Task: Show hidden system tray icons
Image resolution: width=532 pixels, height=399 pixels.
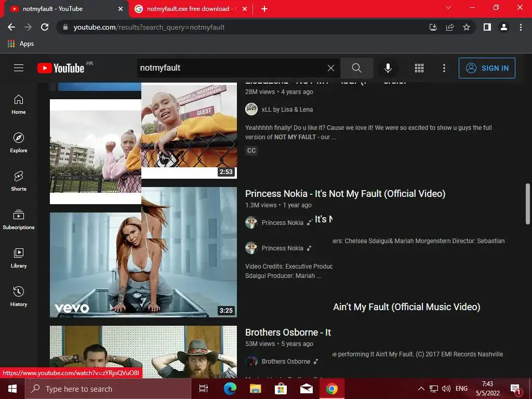Action: coord(421,389)
